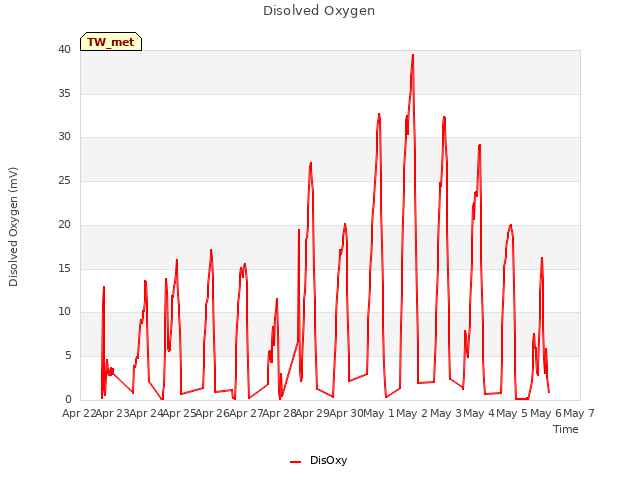The width and height of the screenshot is (640, 480).
Task: Click the Apr 28 x-axis tick label
Action: click(280, 413)
